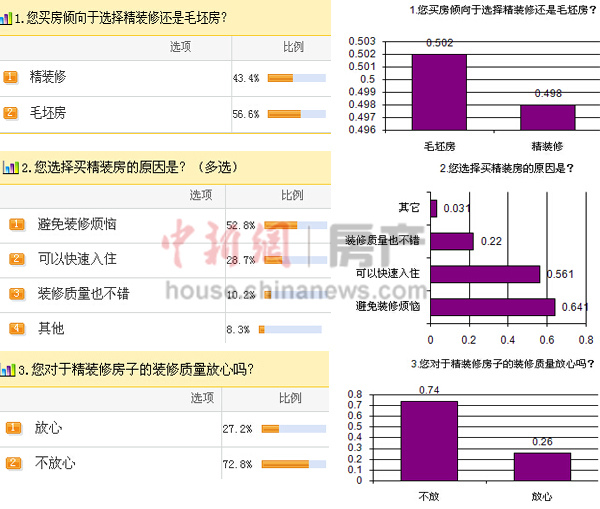Click the purple 0.502 bar for 毛坯房 in chart 1

click(x=439, y=92)
